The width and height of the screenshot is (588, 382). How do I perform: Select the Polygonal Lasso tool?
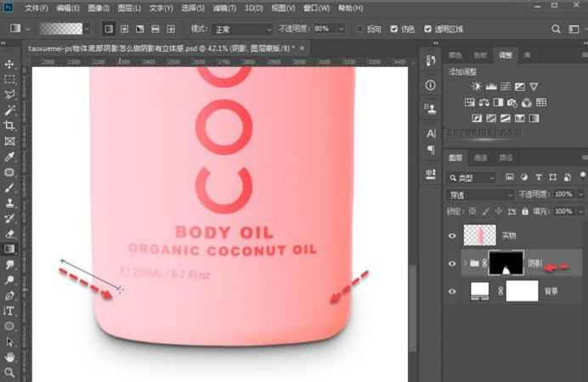click(x=9, y=94)
